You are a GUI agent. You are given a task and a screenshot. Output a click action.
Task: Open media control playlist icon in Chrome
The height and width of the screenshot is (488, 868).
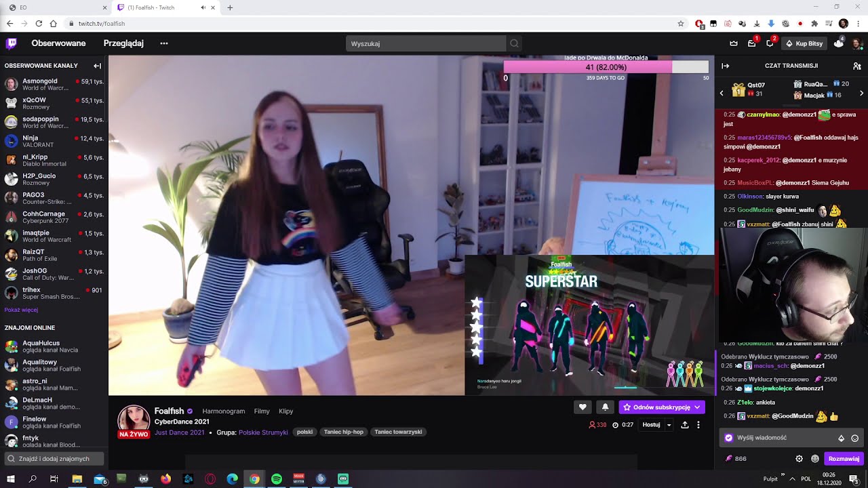[x=829, y=24]
